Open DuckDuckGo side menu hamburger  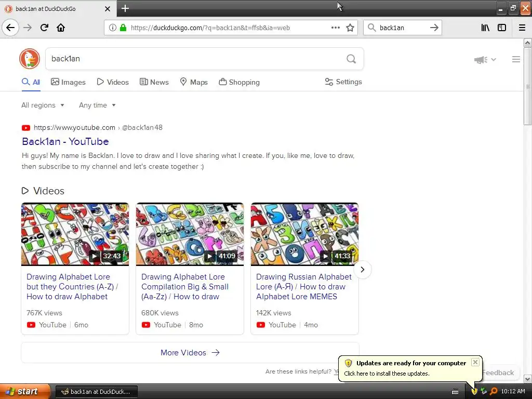[x=516, y=59]
